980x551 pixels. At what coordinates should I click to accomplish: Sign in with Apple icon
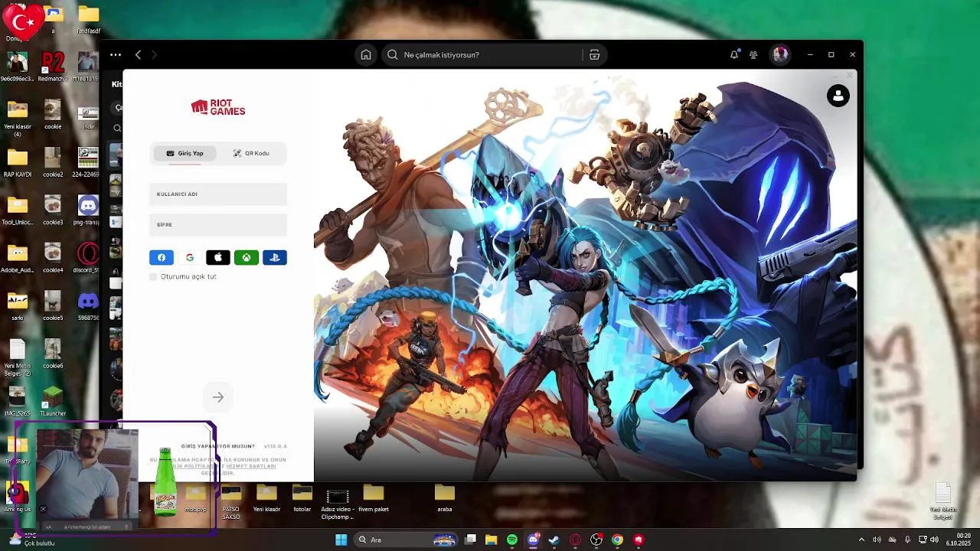[218, 258]
